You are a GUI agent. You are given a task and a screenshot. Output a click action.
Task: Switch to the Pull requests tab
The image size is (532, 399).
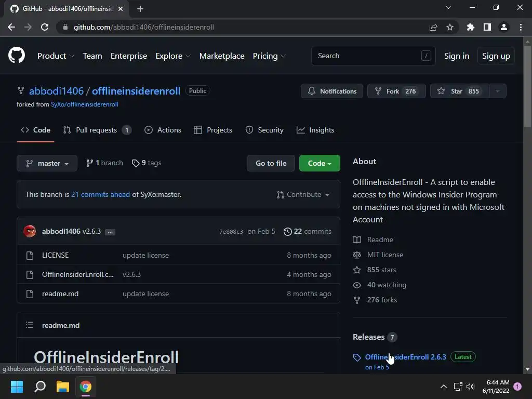(97, 130)
